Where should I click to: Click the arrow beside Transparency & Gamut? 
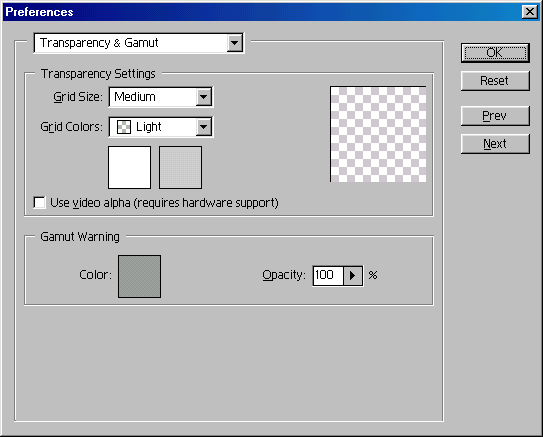(234, 43)
